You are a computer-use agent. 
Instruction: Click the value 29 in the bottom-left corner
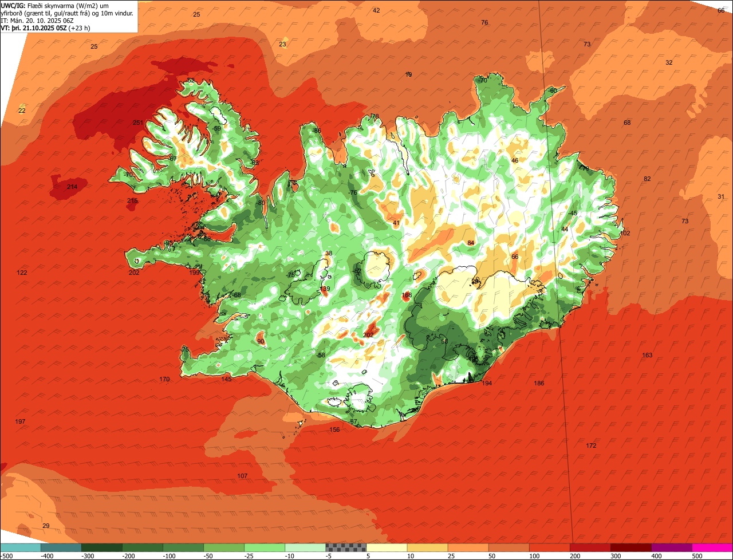[x=46, y=526]
